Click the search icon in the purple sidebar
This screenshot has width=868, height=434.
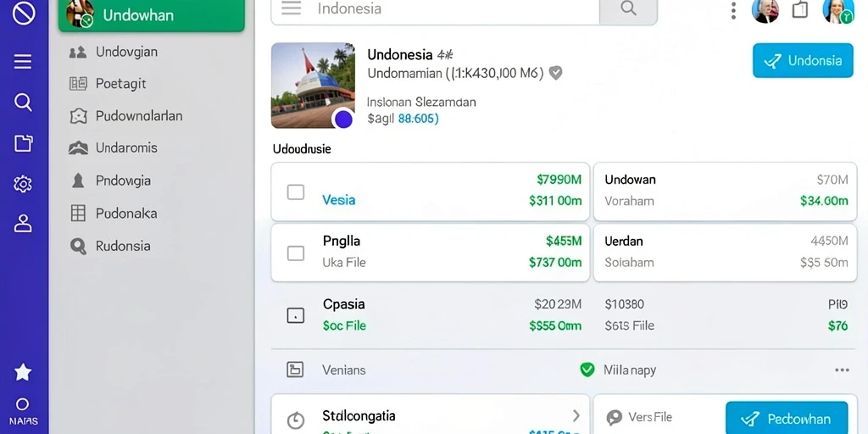23,102
